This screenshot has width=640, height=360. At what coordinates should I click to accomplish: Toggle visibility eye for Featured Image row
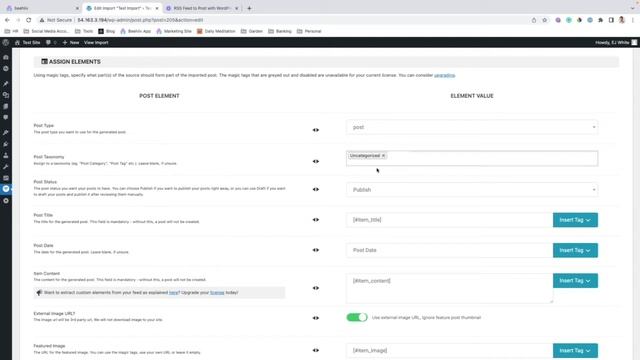coord(316,350)
